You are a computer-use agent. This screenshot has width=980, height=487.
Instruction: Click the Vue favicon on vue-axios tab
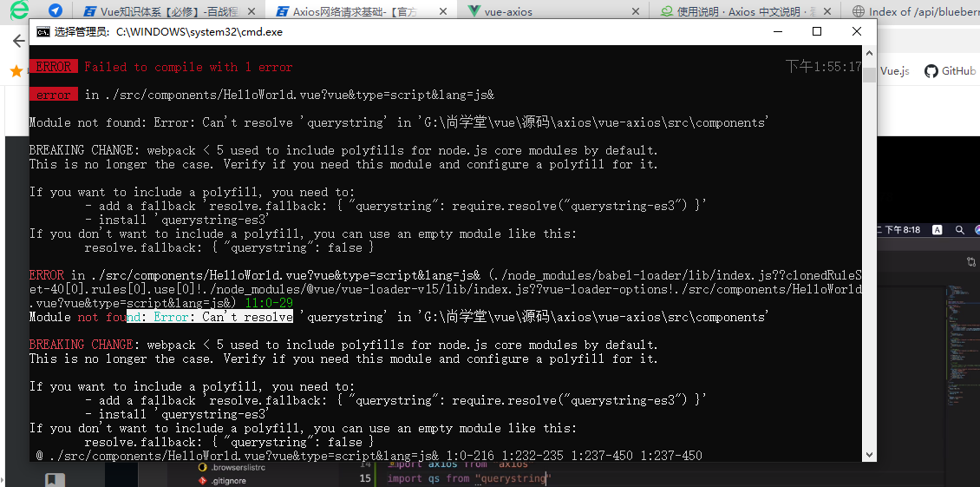(474, 11)
